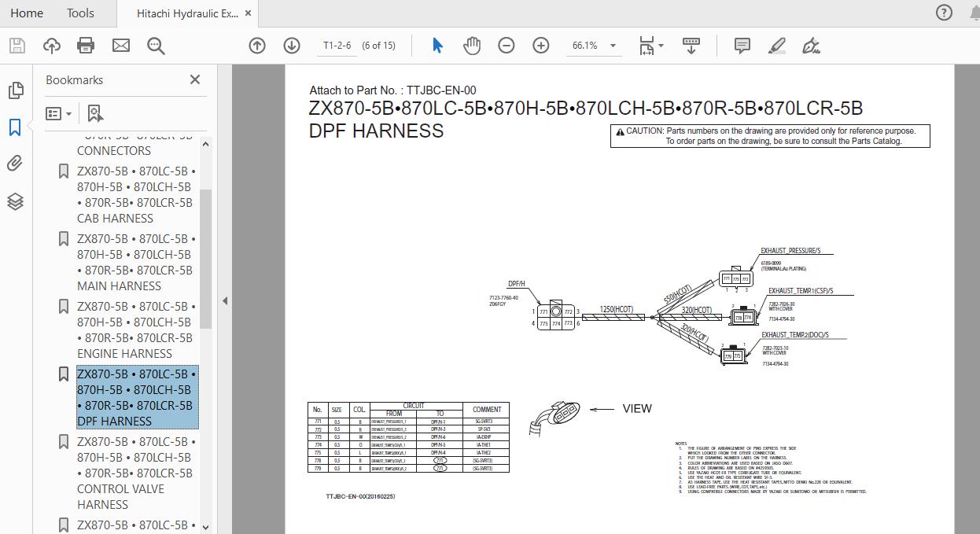Print the document with the printer icon
The image size is (980, 534).
pyautogui.click(x=87, y=46)
